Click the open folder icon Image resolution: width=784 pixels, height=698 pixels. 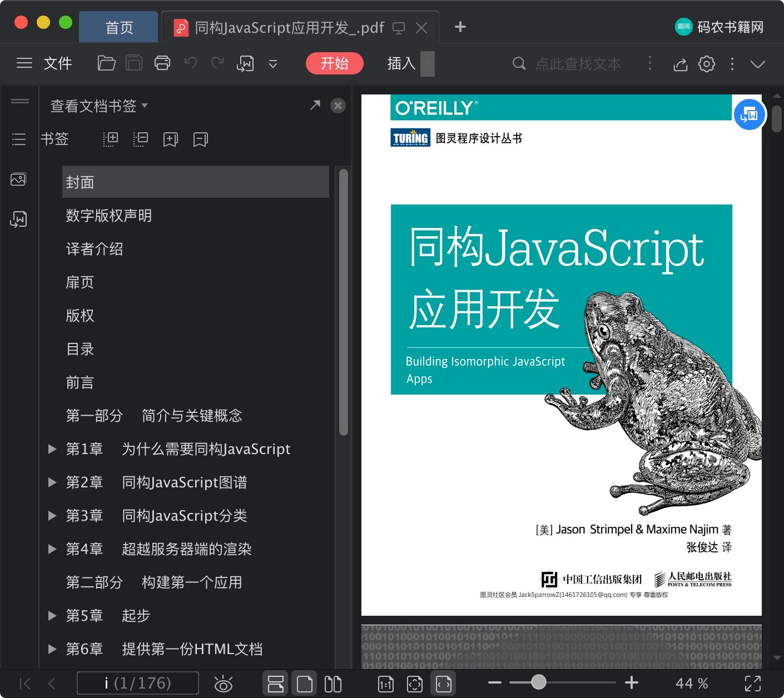coord(106,63)
